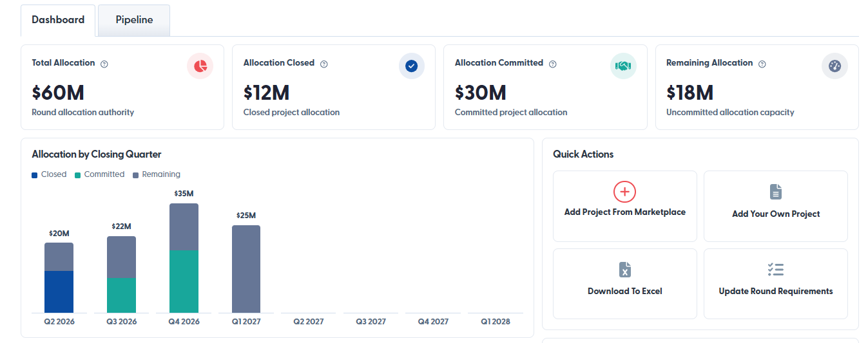Click the Q4 2026 $35M bar
Viewport: 868px width, 343px height.
[184, 258]
